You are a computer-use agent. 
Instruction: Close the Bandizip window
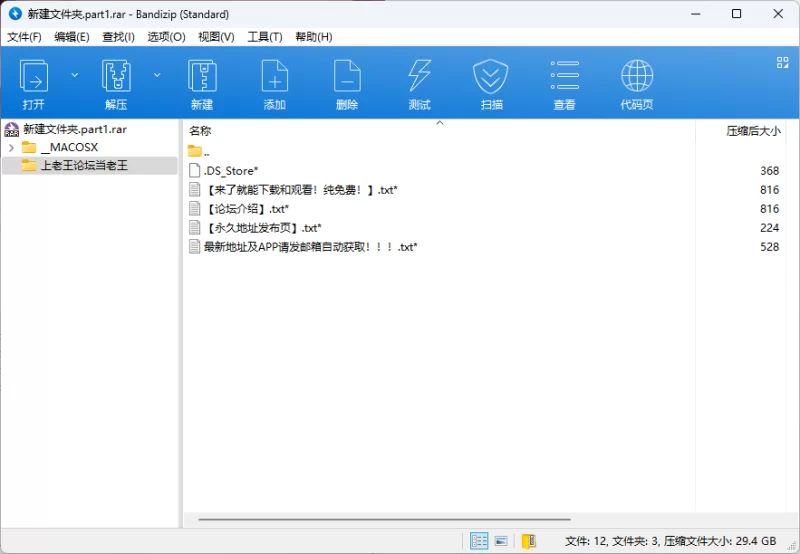click(x=778, y=14)
